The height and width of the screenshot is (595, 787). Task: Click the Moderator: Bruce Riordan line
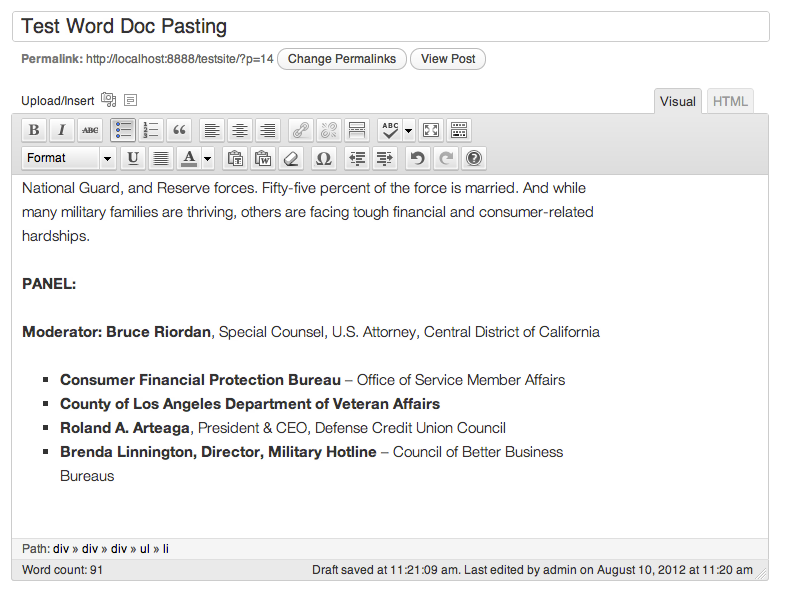click(311, 332)
